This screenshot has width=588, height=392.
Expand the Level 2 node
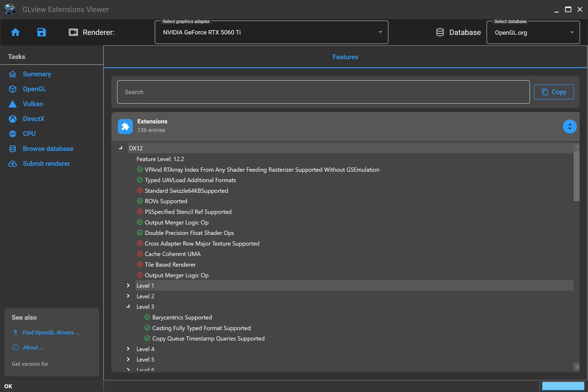click(x=128, y=296)
